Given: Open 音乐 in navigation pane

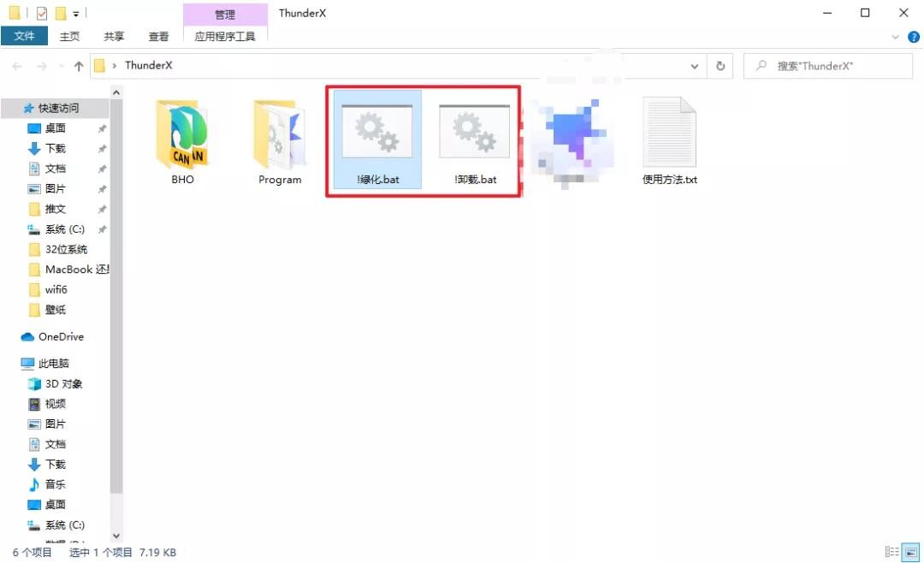Looking at the screenshot, I should coord(56,484).
